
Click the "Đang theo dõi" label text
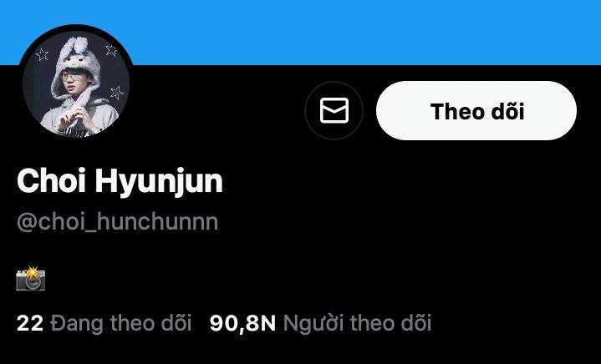(x=121, y=323)
